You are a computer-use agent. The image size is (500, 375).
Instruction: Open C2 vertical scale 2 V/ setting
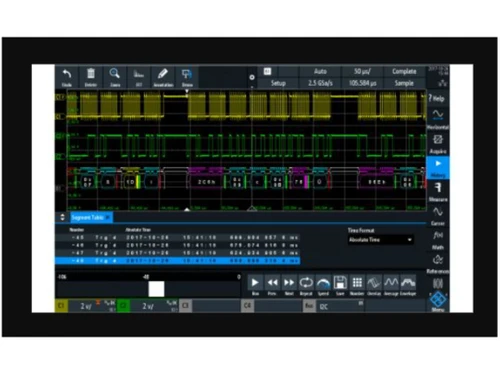coord(148,306)
